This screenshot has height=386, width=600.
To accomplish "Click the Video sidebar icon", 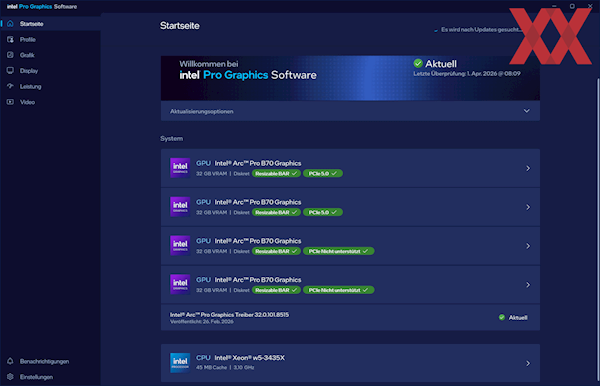I will click(x=10, y=102).
